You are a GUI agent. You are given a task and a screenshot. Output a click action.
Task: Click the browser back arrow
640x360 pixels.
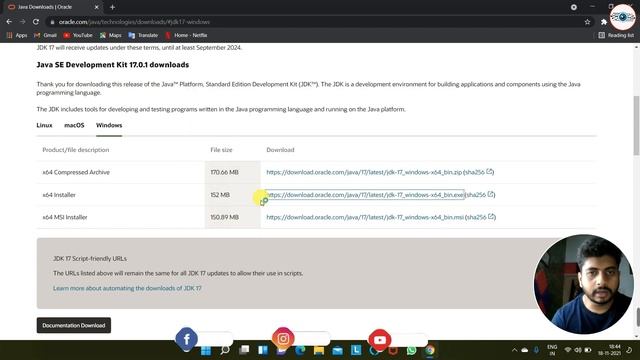click(x=9, y=22)
